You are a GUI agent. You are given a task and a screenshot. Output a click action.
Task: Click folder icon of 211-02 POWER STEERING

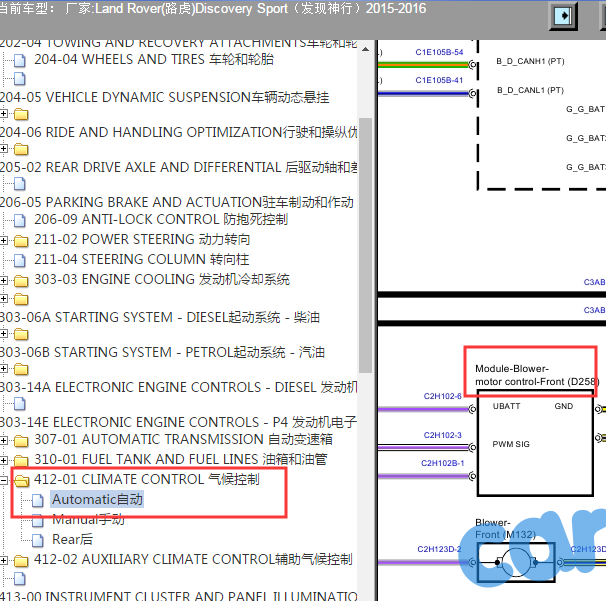click(21, 241)
